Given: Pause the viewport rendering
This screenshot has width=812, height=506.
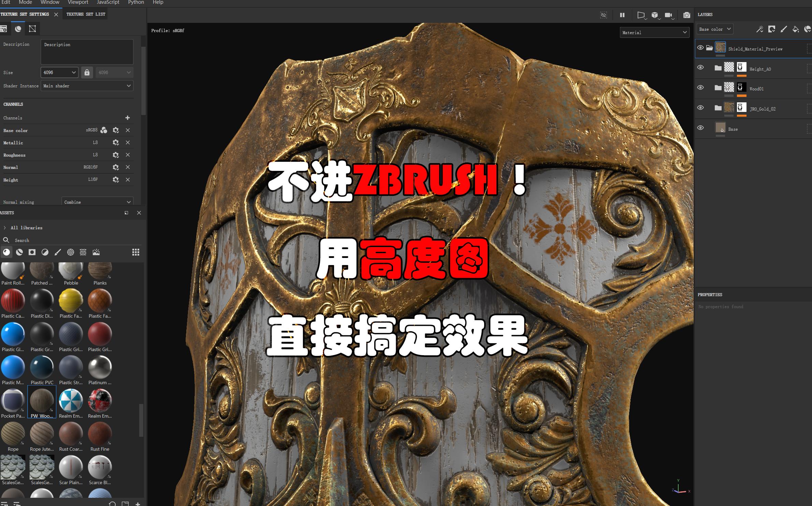Looking at the screenshot, I should 622,15.
